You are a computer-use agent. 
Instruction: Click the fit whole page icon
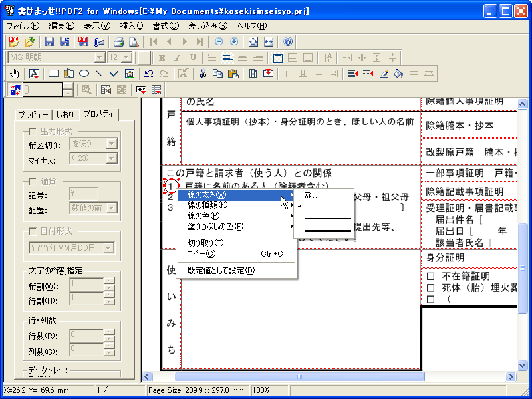point(253,41)
